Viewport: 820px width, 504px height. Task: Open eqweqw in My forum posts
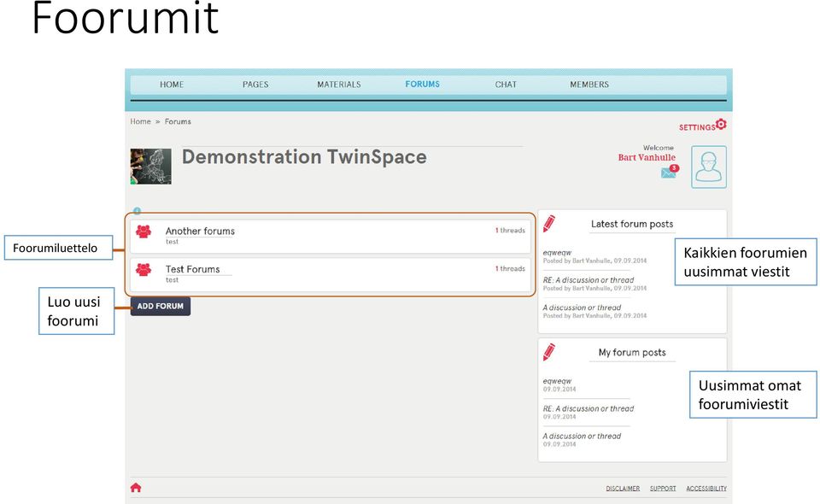[557, 381]
